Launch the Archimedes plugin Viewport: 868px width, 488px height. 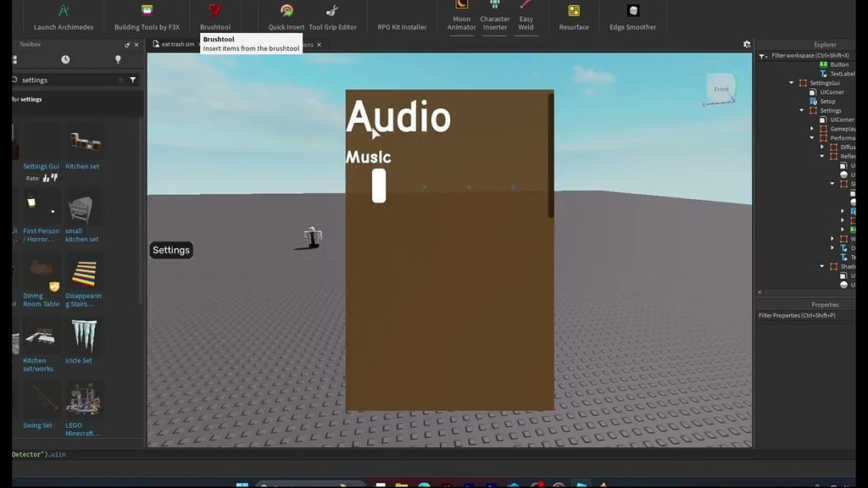(63, 17)
